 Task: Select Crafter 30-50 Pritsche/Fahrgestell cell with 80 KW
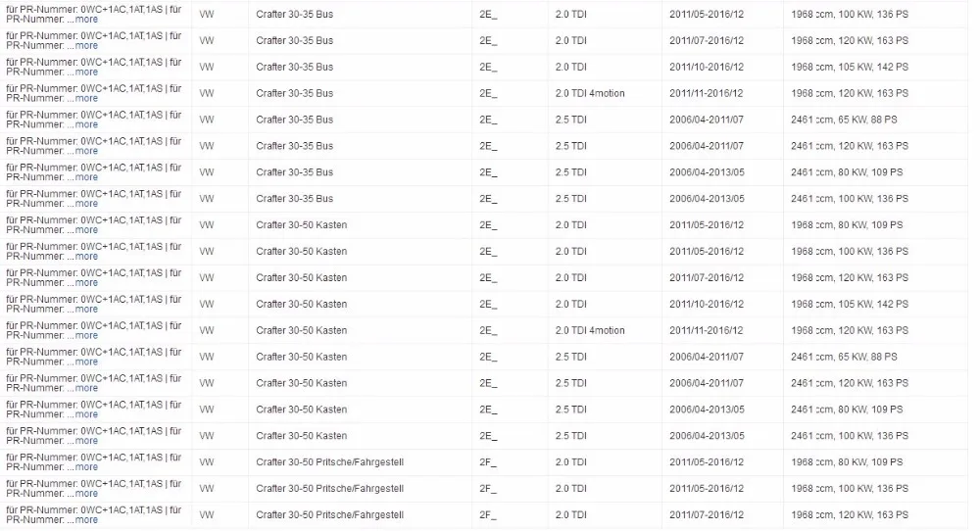click(x=329, y=462)
